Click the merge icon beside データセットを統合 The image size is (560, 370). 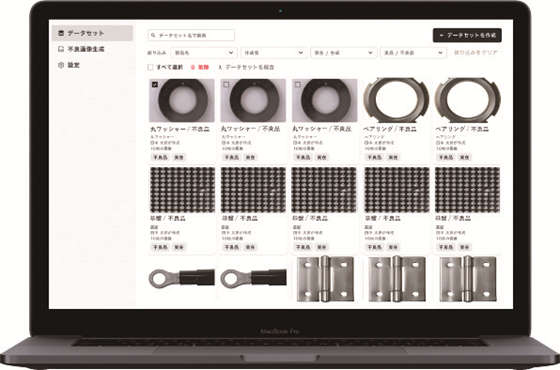coord(220,67)
